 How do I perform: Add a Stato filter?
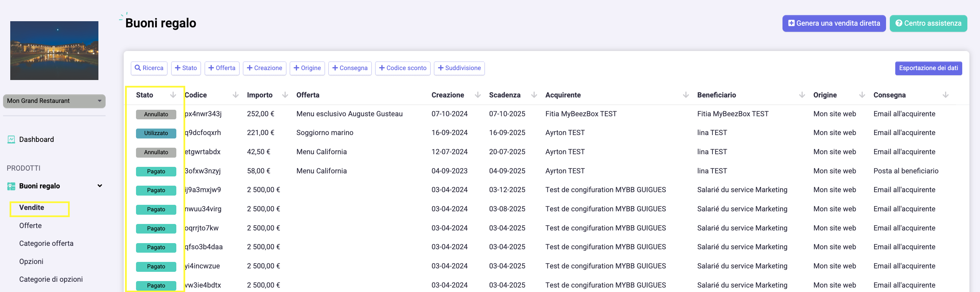[x=186, y=68]
